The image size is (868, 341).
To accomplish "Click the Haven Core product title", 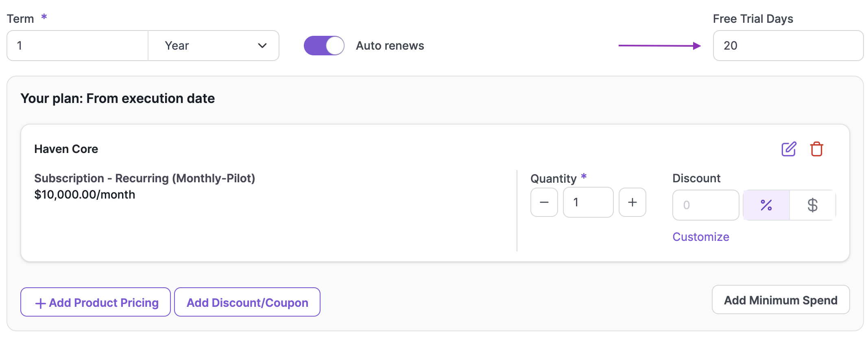I will (x=66, y=149).
